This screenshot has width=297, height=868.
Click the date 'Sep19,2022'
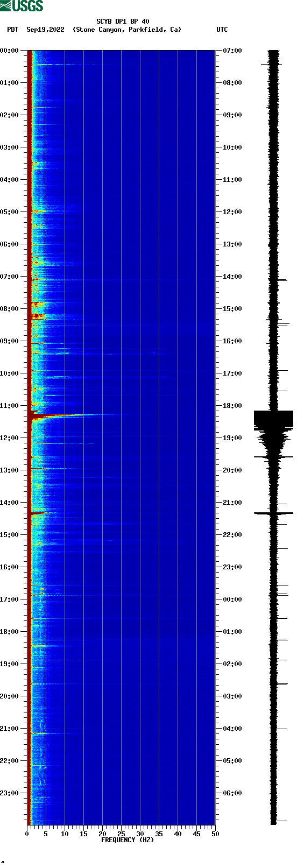pyautogui.click(x=45, y=30)
